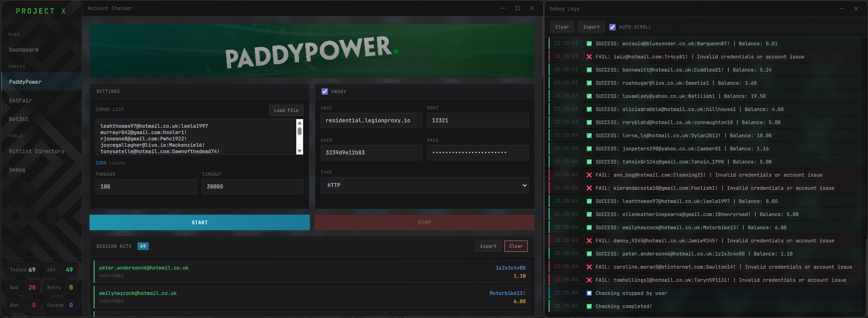This screenshot has width=868, height=318.
Task: Click the PROJECT X logo text
Action: tap(41, 11)
